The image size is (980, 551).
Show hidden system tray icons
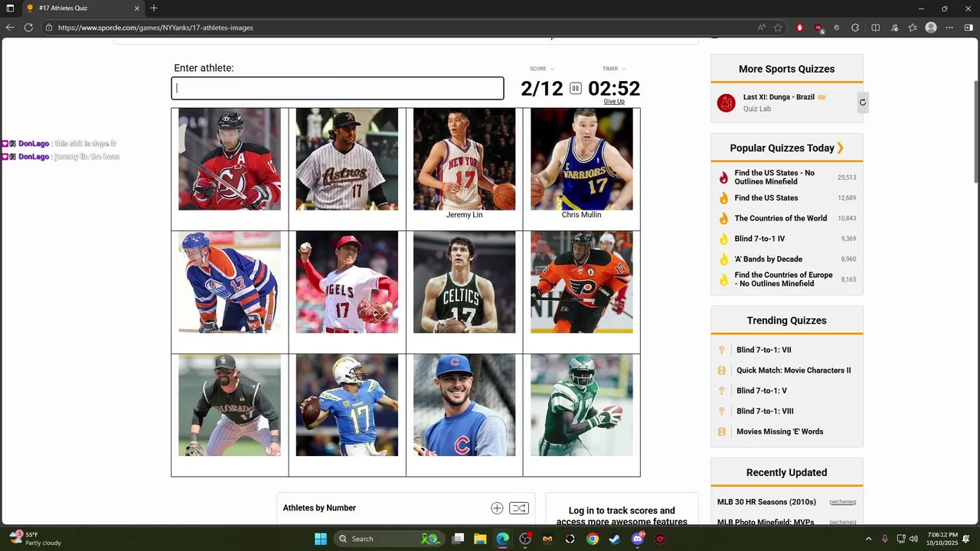pyautogui.click(x=868, y=539)
